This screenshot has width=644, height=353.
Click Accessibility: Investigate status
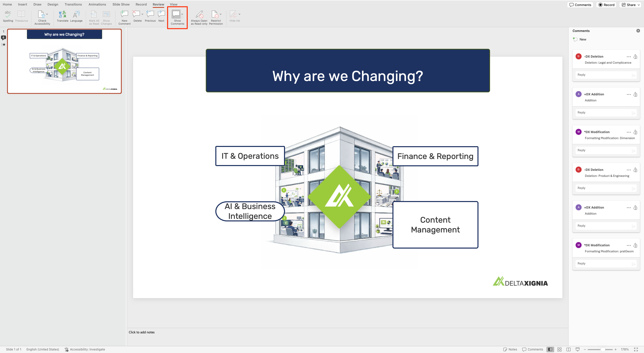tap(85, 349)
